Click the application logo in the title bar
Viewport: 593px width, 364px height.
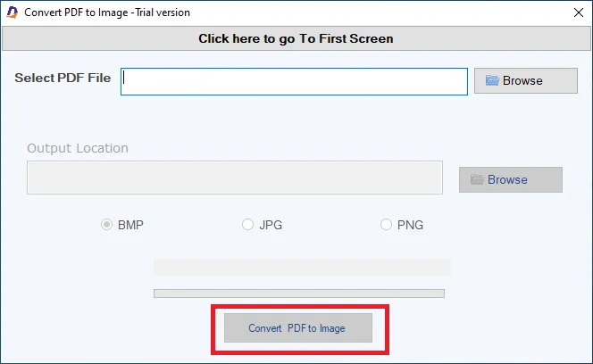click(x=13, y=12)
